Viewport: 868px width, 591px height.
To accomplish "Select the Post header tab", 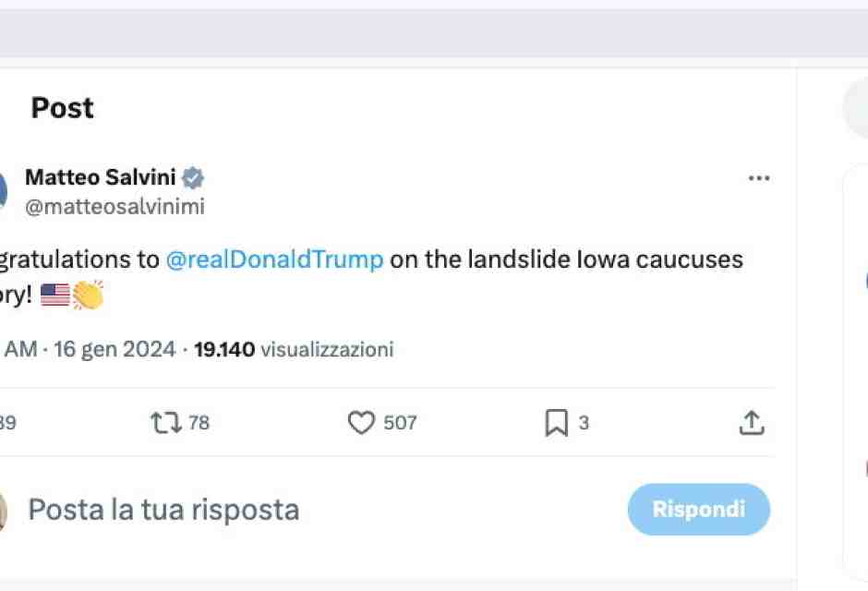I will pyautogui.click(x=62, y=108).
